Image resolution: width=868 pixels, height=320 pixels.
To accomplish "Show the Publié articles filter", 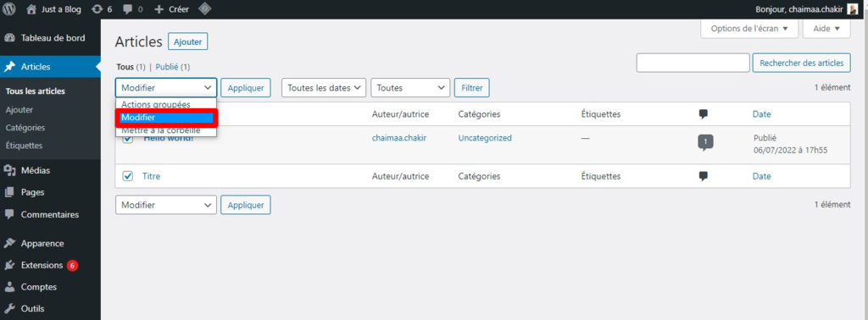I will click(167, 67).
